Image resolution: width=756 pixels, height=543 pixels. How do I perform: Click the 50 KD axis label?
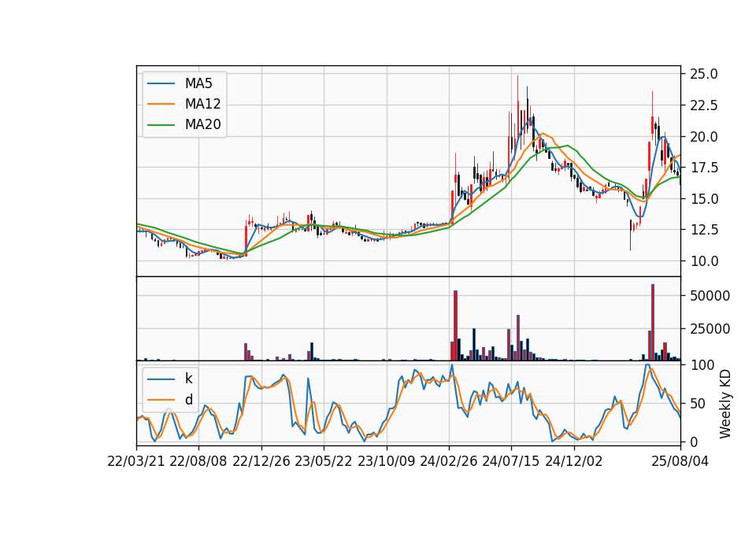(698, 404)
